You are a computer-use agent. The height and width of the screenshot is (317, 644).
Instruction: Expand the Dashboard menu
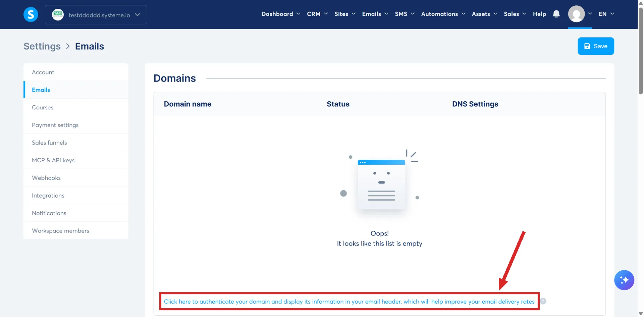[281, 14]
